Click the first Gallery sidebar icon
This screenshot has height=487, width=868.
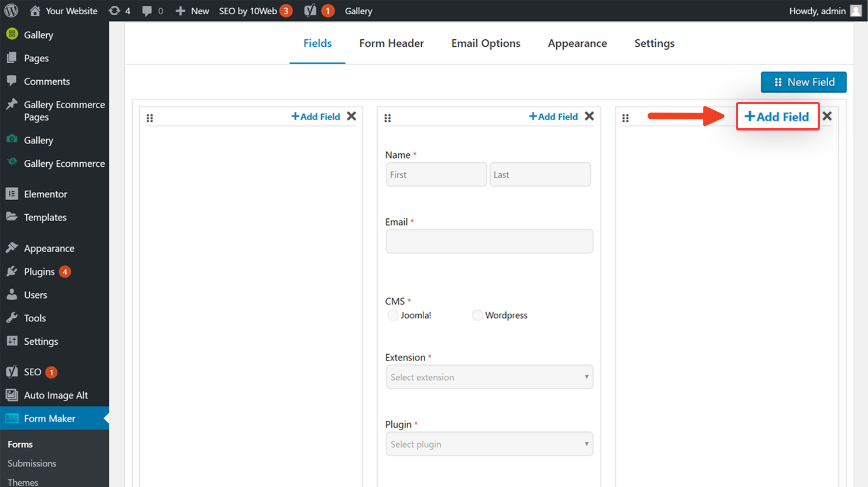point(12,34)
